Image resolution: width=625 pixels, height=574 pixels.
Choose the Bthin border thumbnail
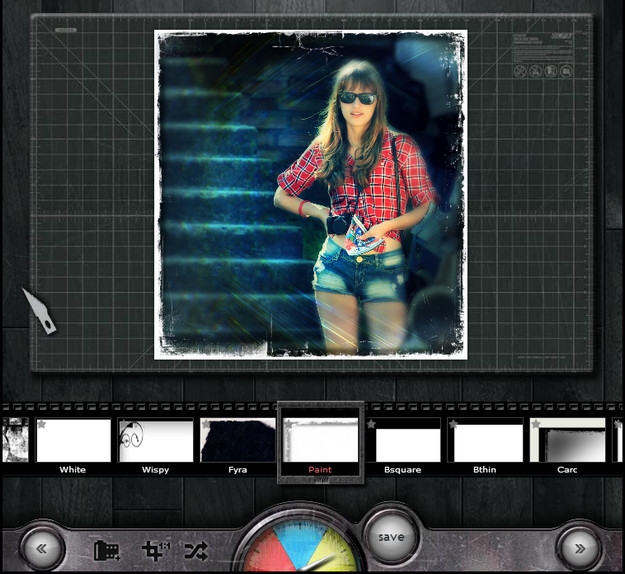tap(485, 440)
